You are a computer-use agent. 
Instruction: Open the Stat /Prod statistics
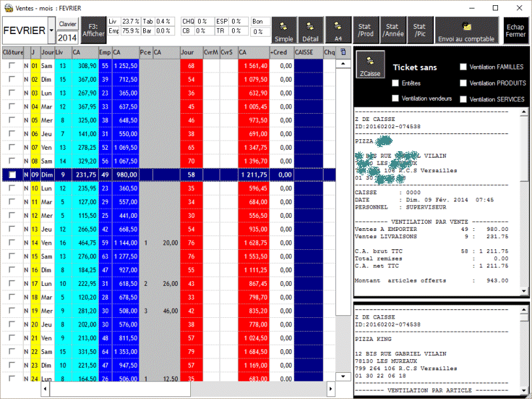click(366, 31)
